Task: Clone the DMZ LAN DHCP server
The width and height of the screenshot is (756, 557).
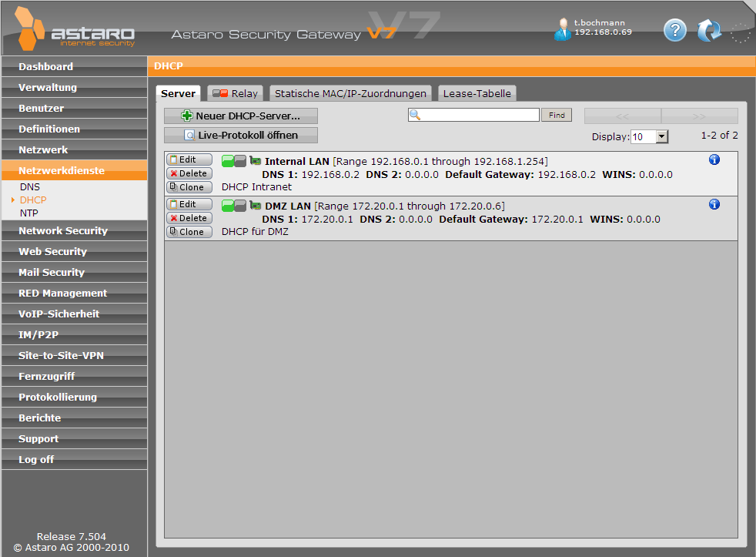Action: 189,232
